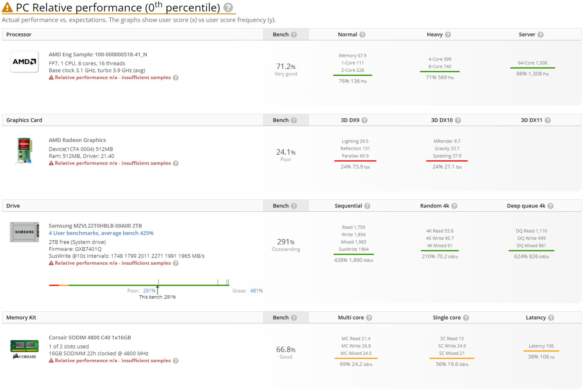Open help icon next to Processor Bench
The height and width of the screenshot is (392, 585).
(294, 35)
